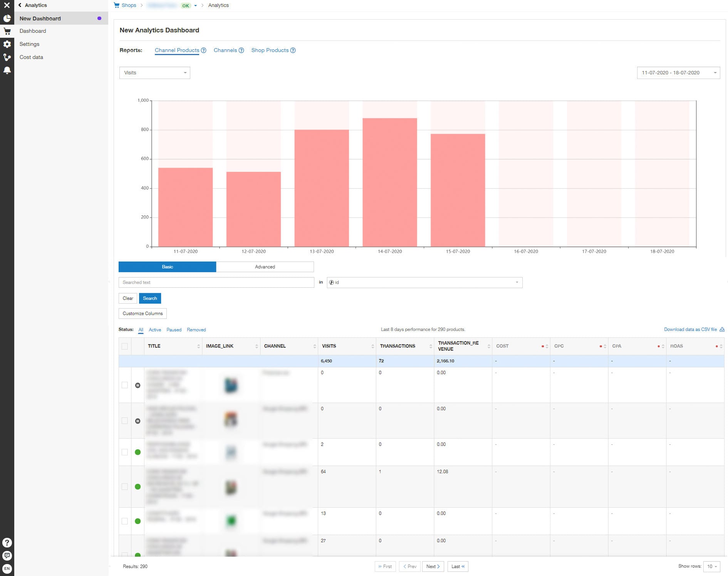
Task: Check the second product row checkbox
Action: click(x=125, y=421)
